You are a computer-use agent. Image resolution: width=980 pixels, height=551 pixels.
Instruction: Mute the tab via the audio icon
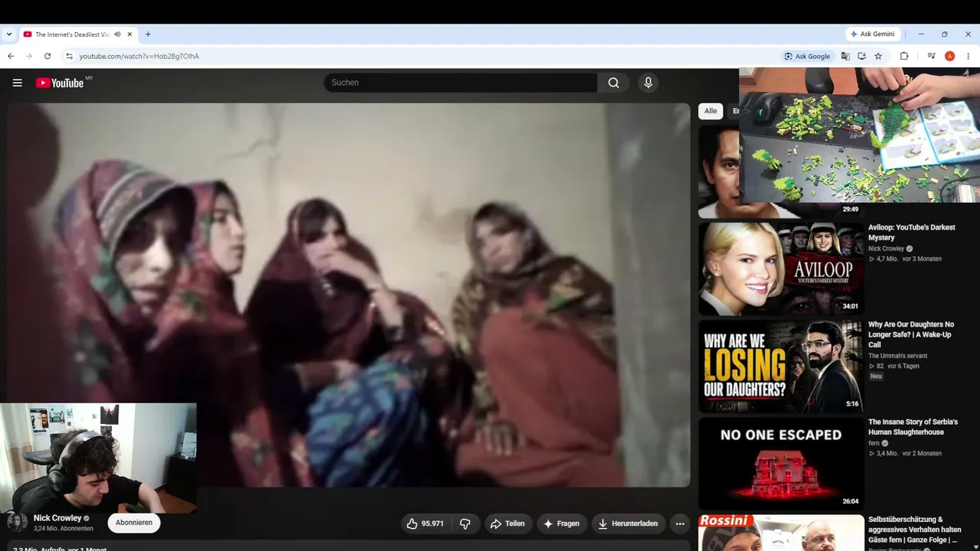tap(117, 34)
